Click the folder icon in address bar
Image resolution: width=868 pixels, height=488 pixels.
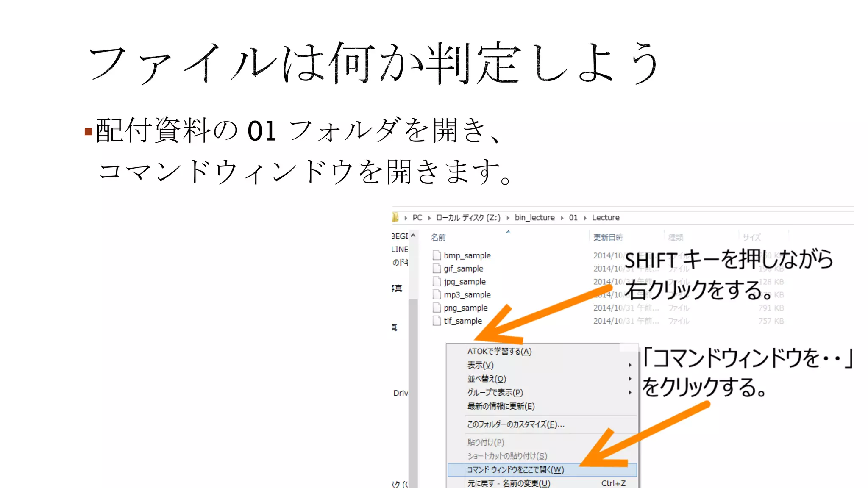(395, 217)
